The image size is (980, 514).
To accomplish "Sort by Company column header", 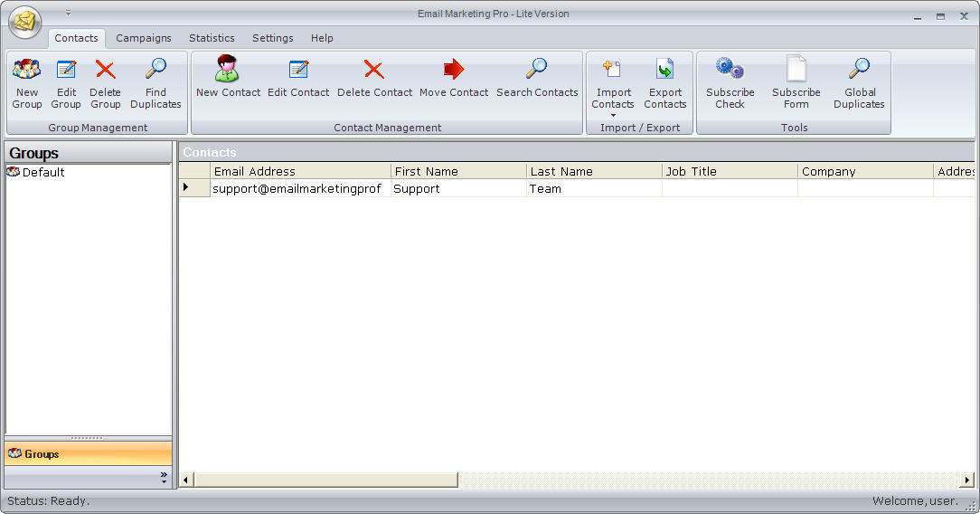I will coord(865,171).
